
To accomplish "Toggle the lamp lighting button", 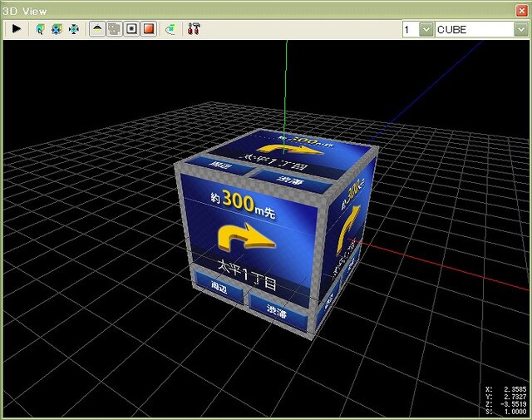I will pyautogui.click(x=97, y=29).
